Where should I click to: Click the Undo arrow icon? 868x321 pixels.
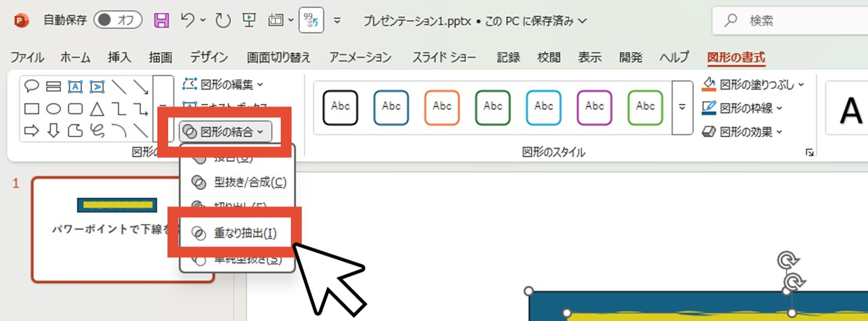tap(189, 20)
